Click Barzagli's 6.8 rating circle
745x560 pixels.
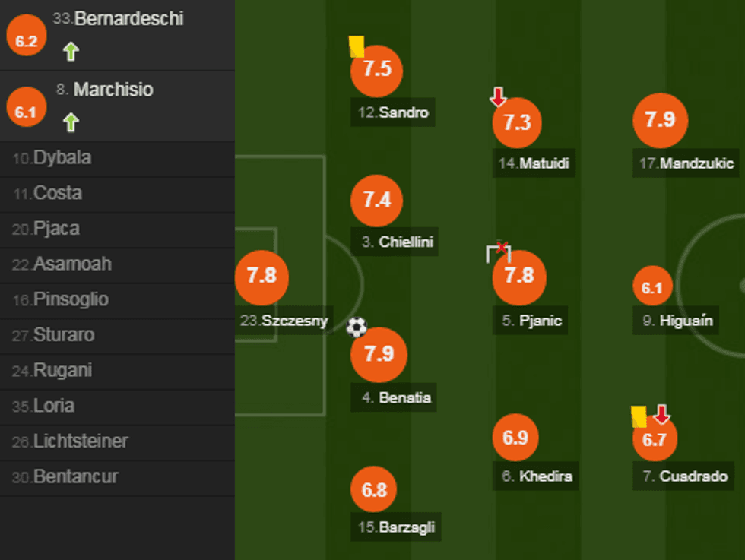click(375, 490)
